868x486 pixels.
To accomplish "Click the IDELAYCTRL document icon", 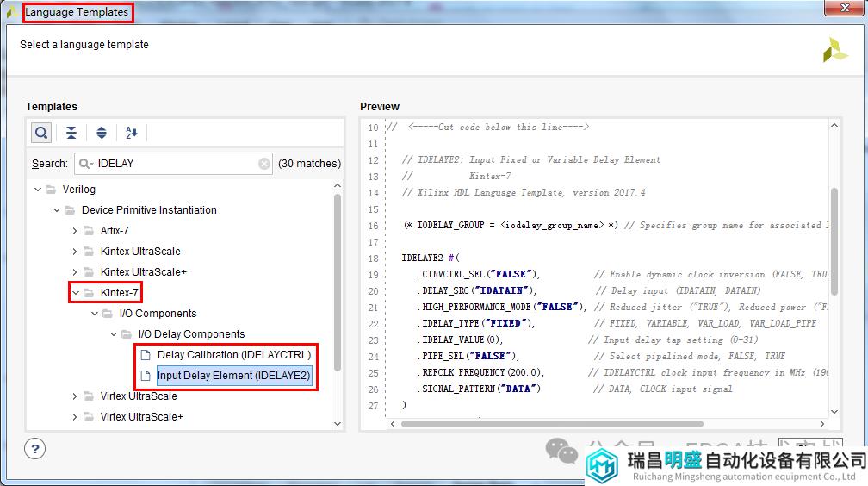I will tap(146, 355).
